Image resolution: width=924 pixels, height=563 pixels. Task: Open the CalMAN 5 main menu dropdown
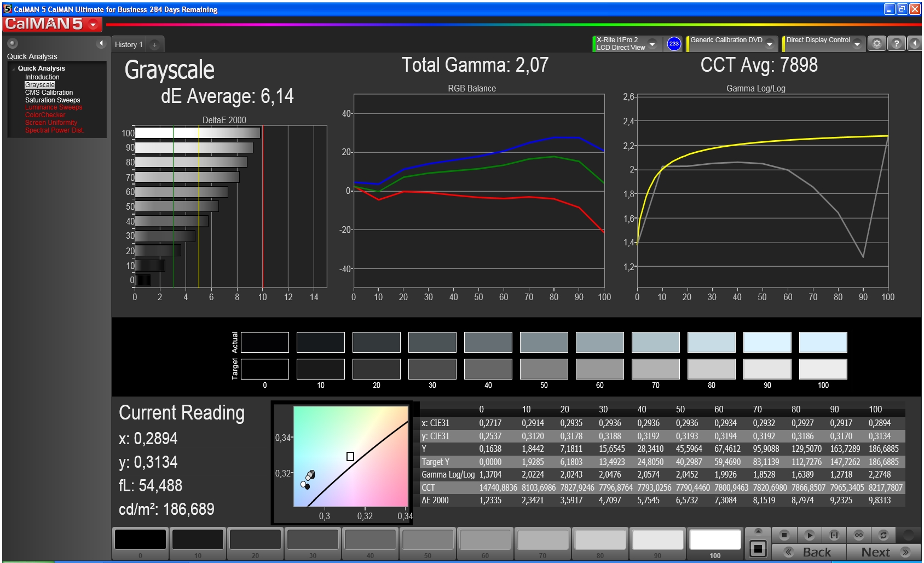tap(94, 25)
